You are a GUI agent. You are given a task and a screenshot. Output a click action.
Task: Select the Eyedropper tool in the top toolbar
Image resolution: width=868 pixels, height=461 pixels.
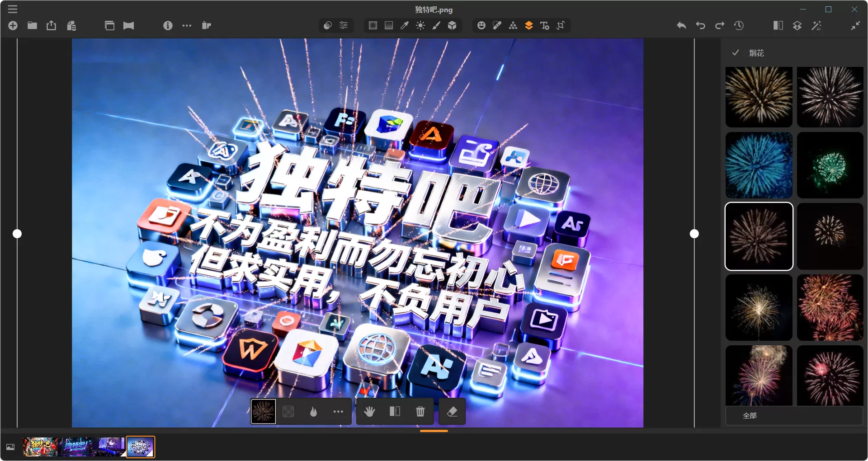point(404,26)
